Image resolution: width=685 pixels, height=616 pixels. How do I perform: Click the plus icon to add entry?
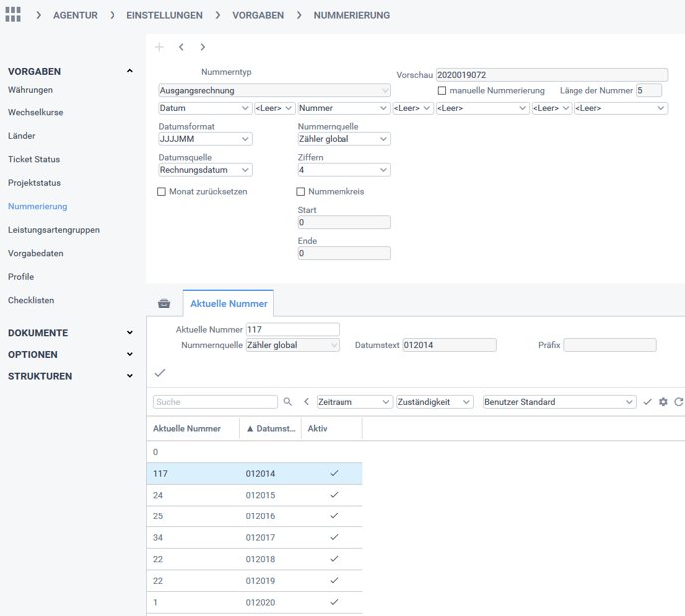[160, 47]
